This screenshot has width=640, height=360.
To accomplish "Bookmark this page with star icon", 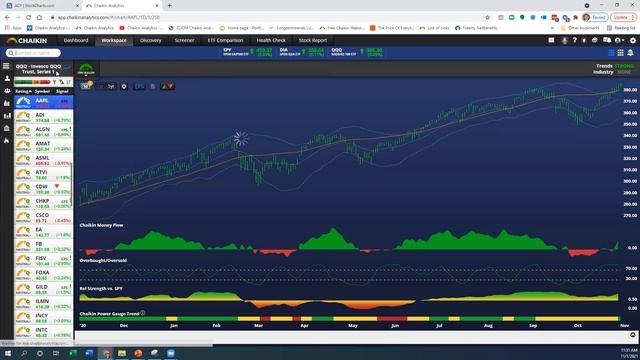I will tap(487, 18).
